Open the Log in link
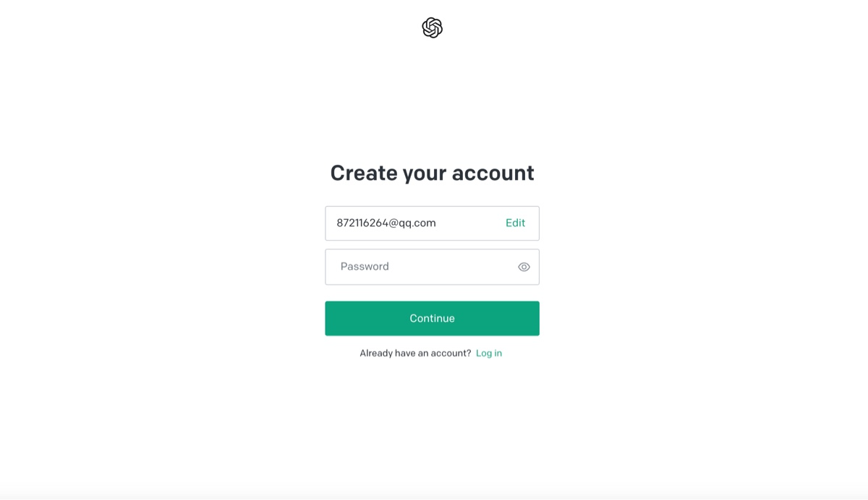868x500 pixels. (x=489, y=353)
